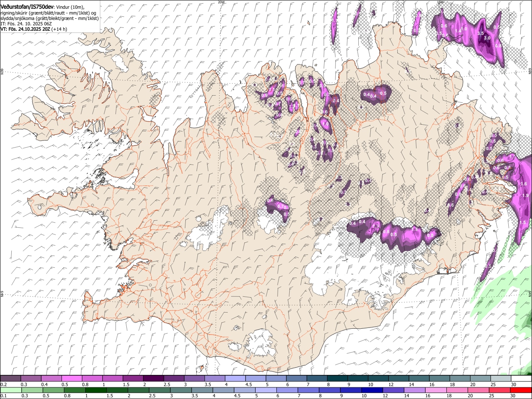The image size is (532, 399).
Task: Click the '1.6' snowfall value on the map
Action: 524,184
